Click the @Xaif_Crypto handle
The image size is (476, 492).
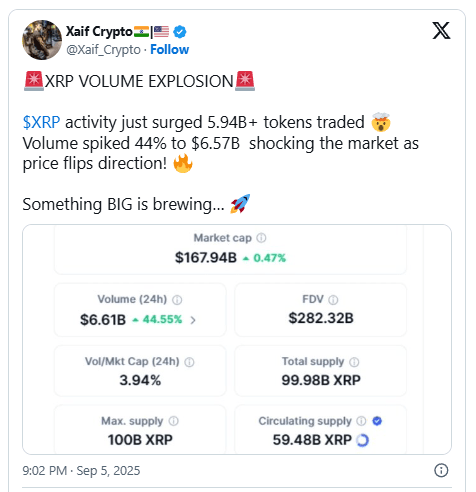103,50
